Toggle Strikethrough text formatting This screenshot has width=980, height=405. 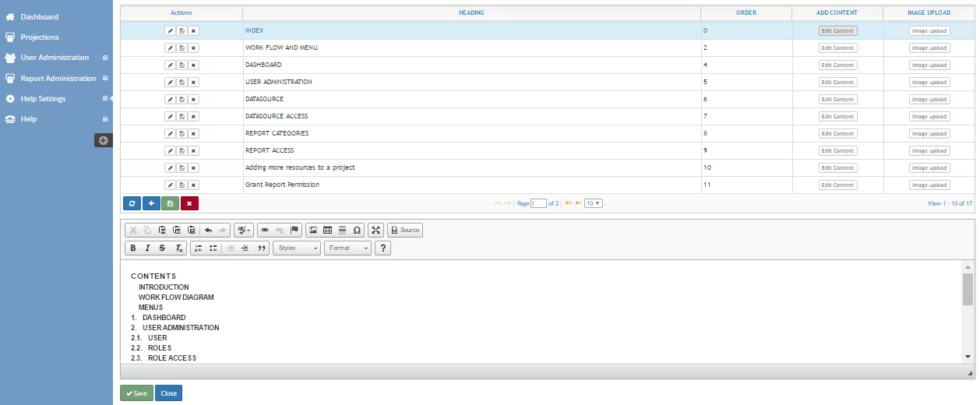click(162, 248)
